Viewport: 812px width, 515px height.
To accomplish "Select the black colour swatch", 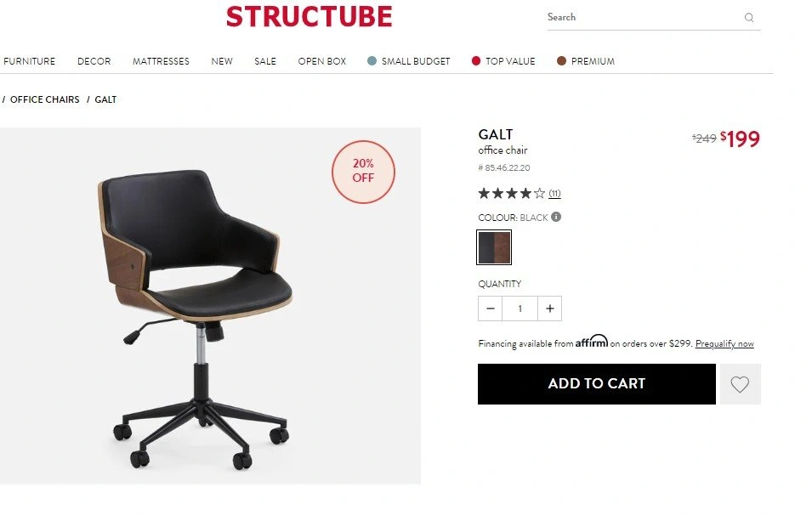I will [x=494, y=247].
